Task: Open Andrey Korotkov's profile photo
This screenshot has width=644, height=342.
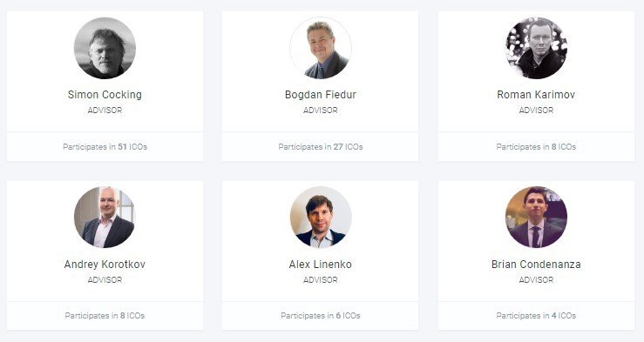Action: [x=105, y=218]
